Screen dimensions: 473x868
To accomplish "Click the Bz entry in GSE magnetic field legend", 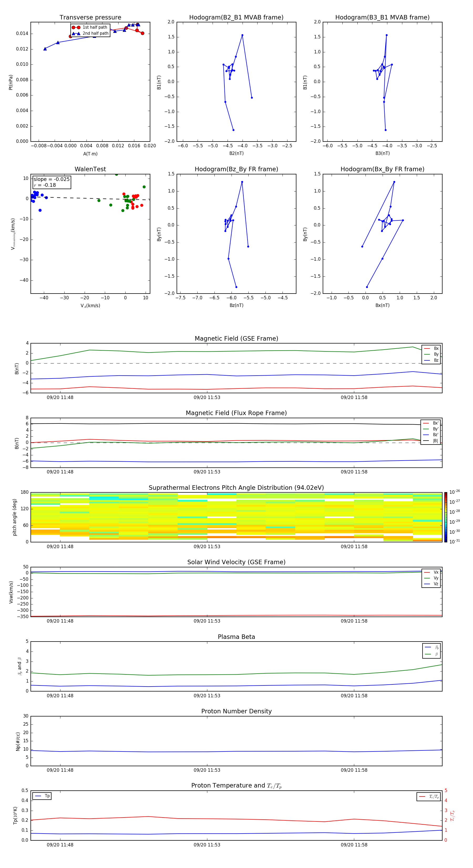I will [431, 361].
